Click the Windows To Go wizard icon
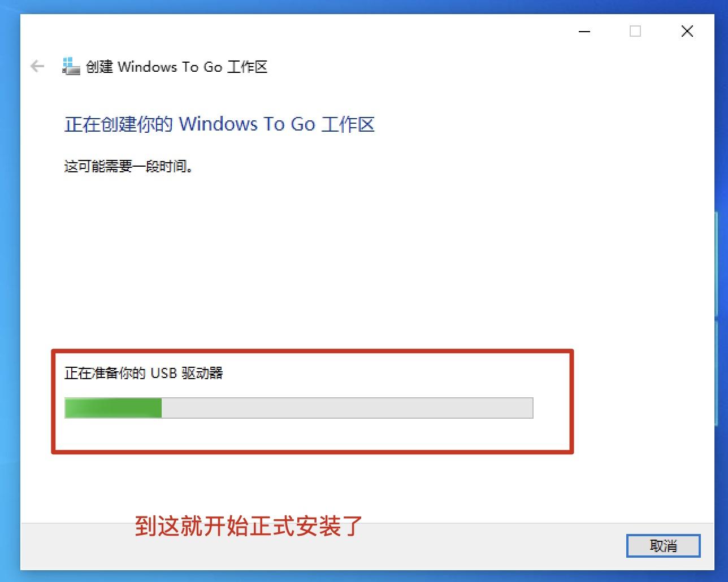Image resolution: width=728 pixels, height=582 pixels. coord(71,67)
